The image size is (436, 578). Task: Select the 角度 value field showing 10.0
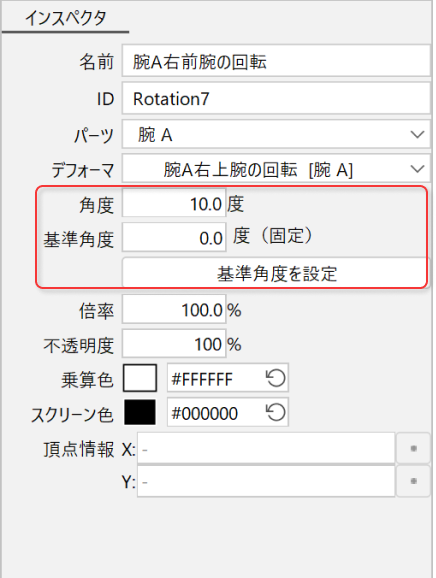click(x=174, y=203)
